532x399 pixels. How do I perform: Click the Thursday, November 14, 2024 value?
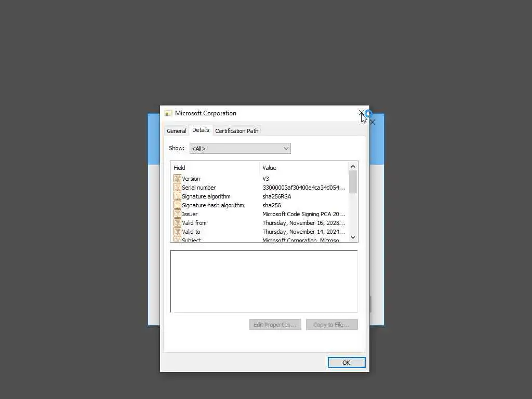pos(303,231)
